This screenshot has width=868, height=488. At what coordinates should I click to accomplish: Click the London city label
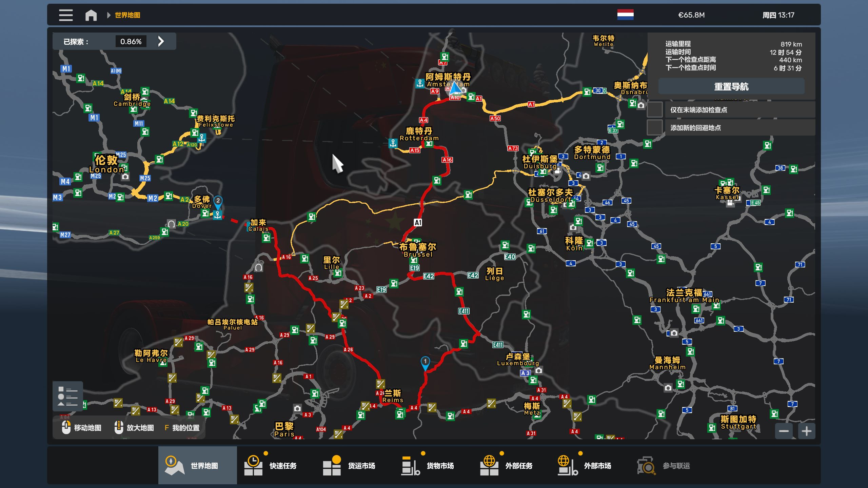(106, 164)
